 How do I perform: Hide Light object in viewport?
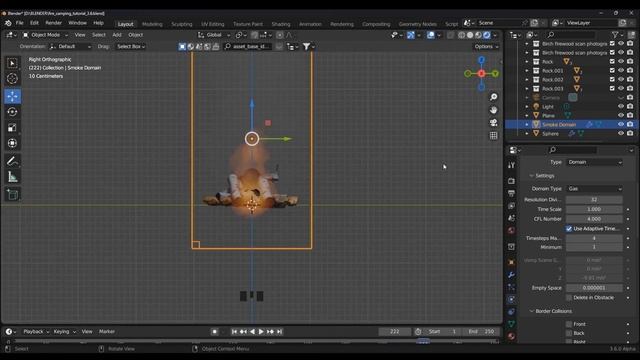coord(621,107)
